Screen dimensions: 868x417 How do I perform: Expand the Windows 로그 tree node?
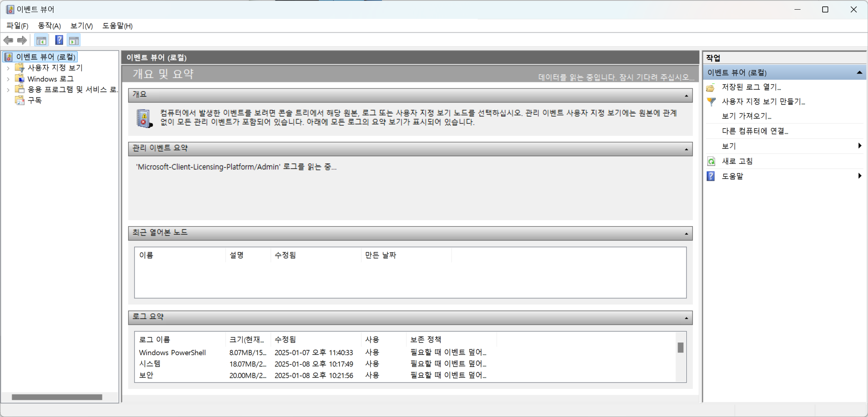8,79
